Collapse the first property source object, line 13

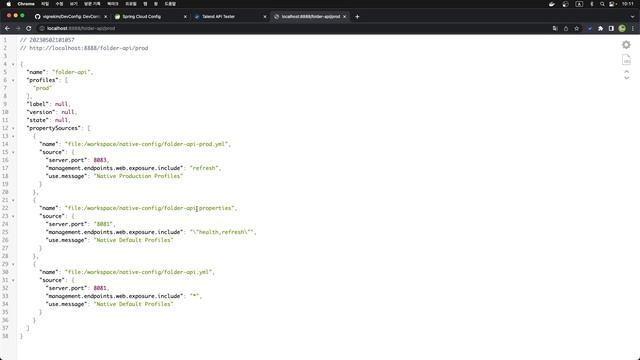tap(13, 136)
